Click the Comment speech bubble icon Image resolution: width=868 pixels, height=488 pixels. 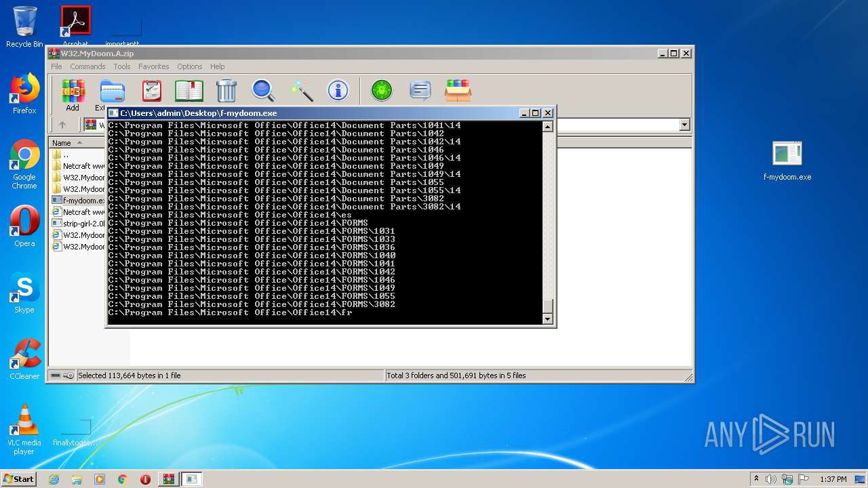[x=420, y=90]
